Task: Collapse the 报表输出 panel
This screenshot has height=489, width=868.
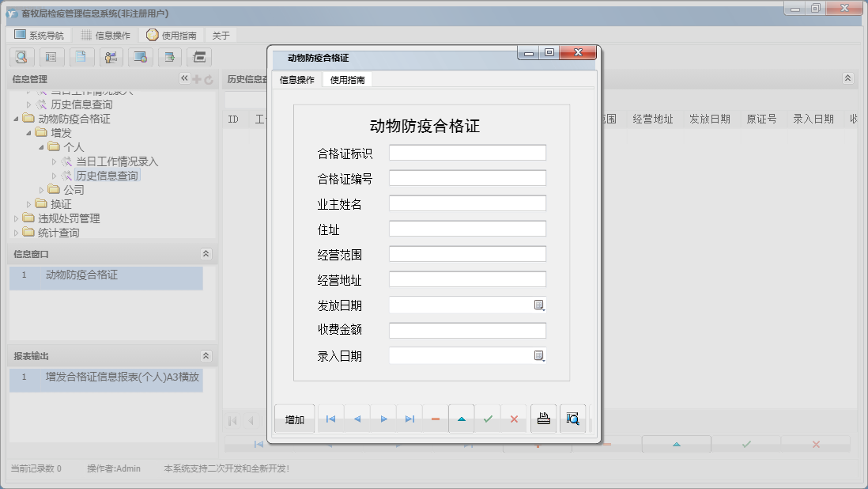Action: (205, 355)
